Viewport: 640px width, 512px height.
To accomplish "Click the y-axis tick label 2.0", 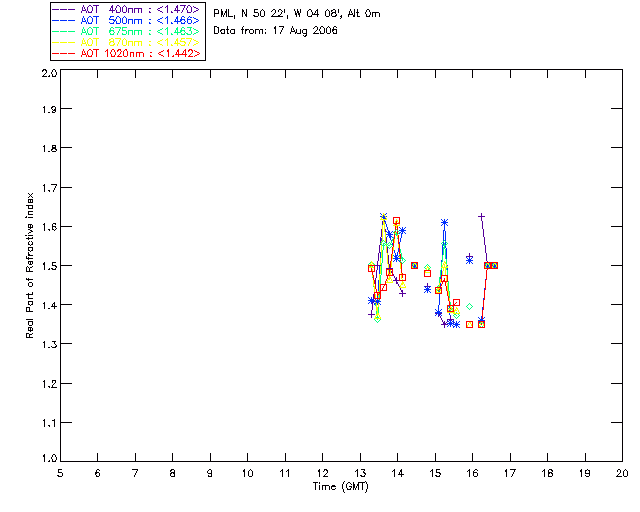I will [x=47, y=74].
